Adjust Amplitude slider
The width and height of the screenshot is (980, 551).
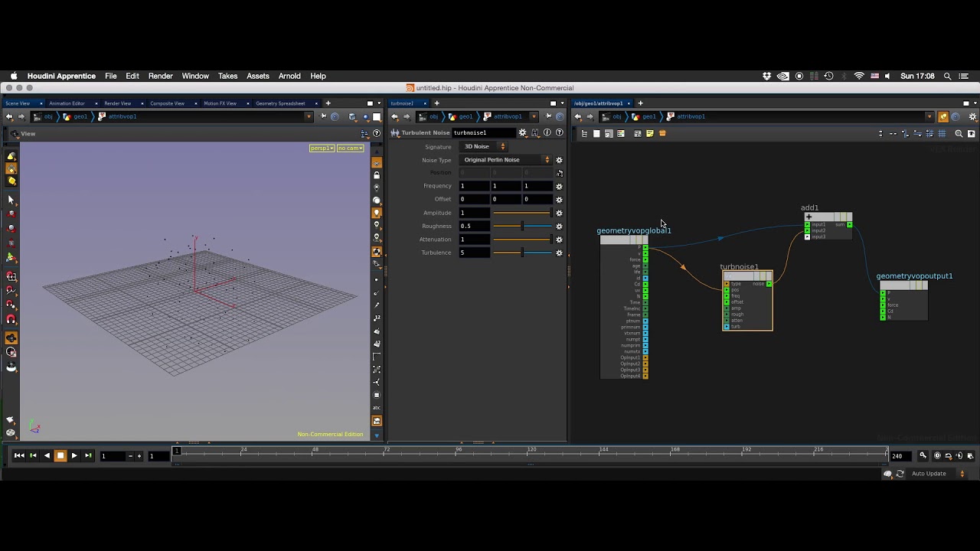coord(522,213)
